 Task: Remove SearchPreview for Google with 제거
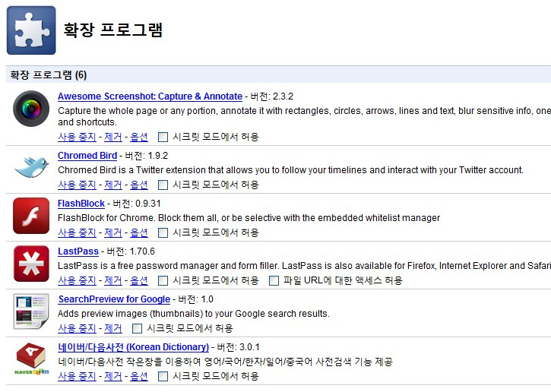[x=113, y=328]
